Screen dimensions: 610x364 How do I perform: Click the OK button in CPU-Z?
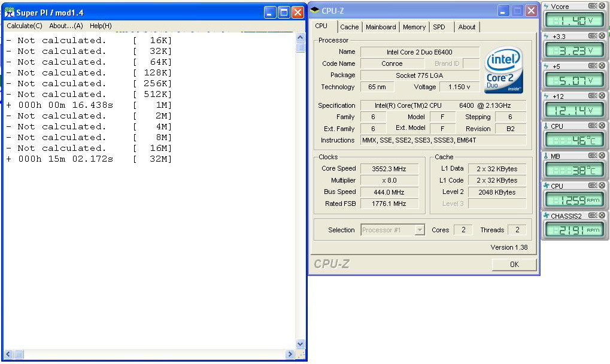[x=514, y=265]
